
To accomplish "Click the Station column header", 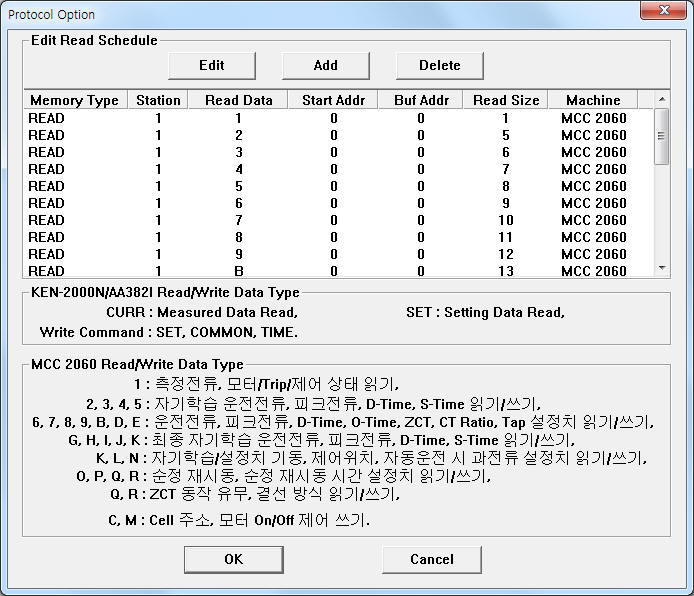I will (158, 100).
